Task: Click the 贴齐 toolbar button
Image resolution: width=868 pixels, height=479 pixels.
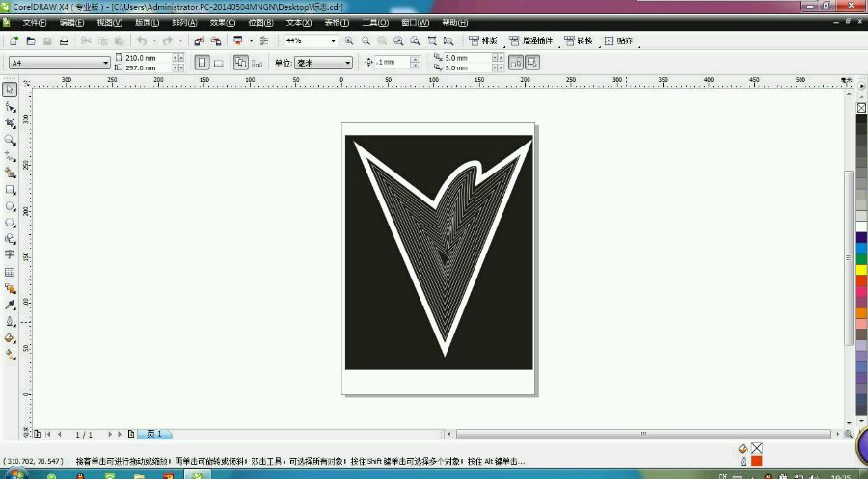Action: click(618, 40)
